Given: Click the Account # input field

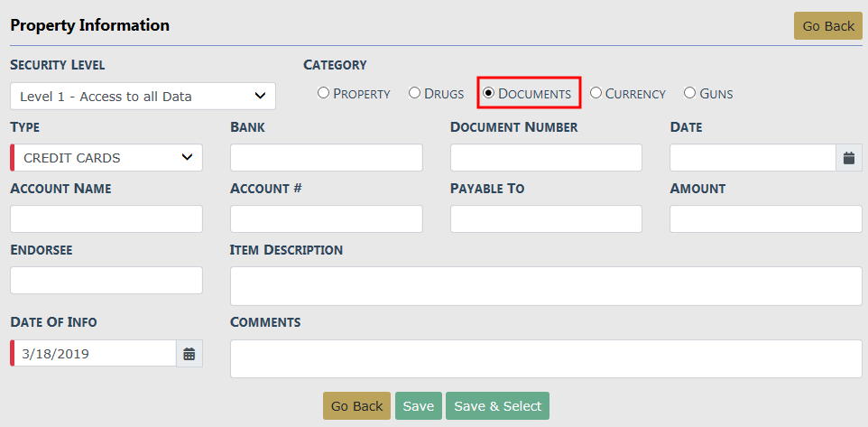Looking at the screenshot, I should click(326, 219).
